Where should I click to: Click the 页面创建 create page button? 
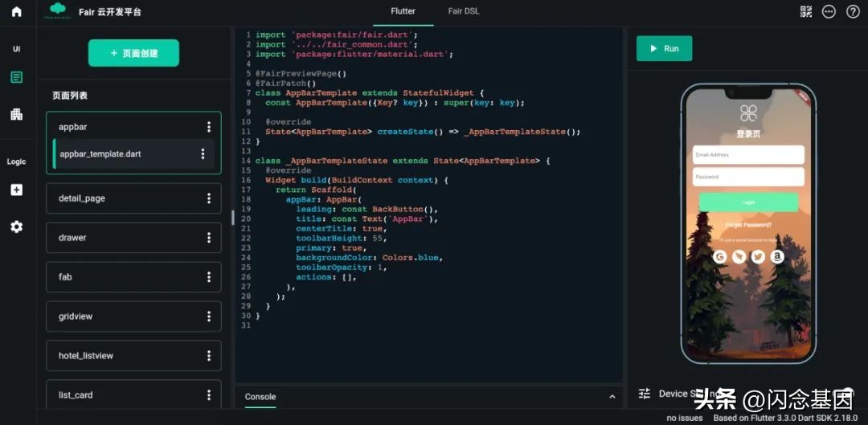click(133, 53)
